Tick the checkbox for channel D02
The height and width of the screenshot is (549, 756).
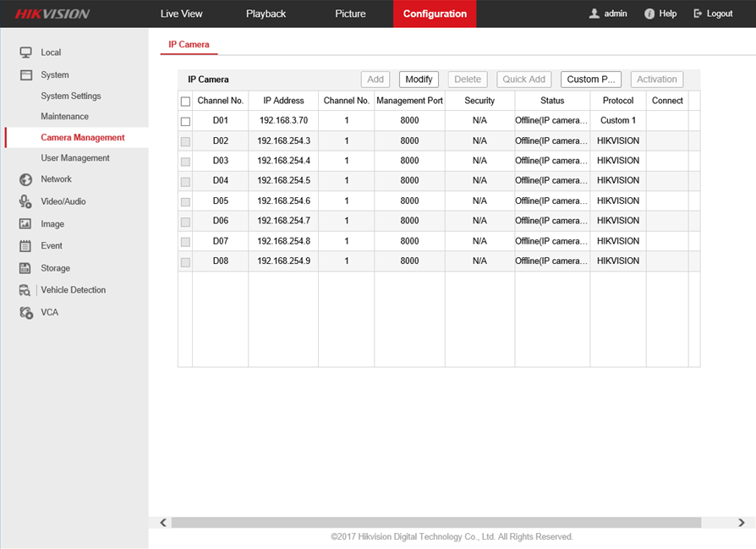[x=185, y=141]
